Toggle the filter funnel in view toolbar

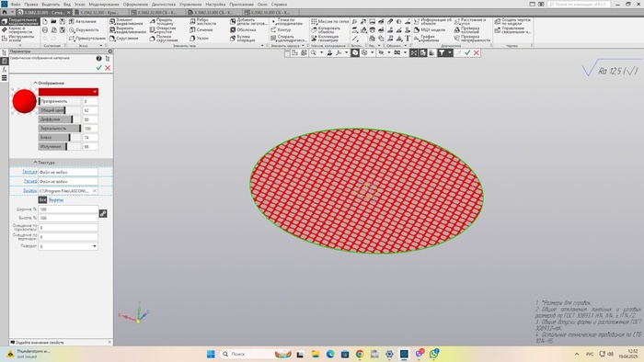coord(442,53)
